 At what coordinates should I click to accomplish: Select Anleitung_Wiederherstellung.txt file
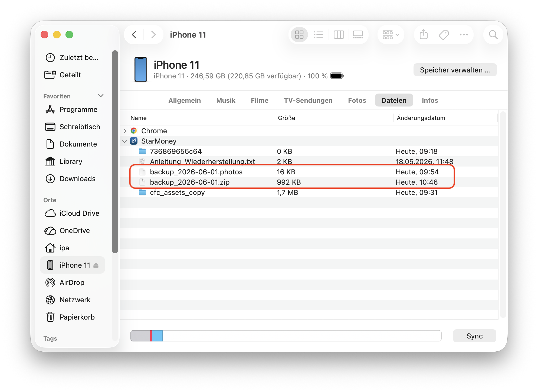point(309,162)
